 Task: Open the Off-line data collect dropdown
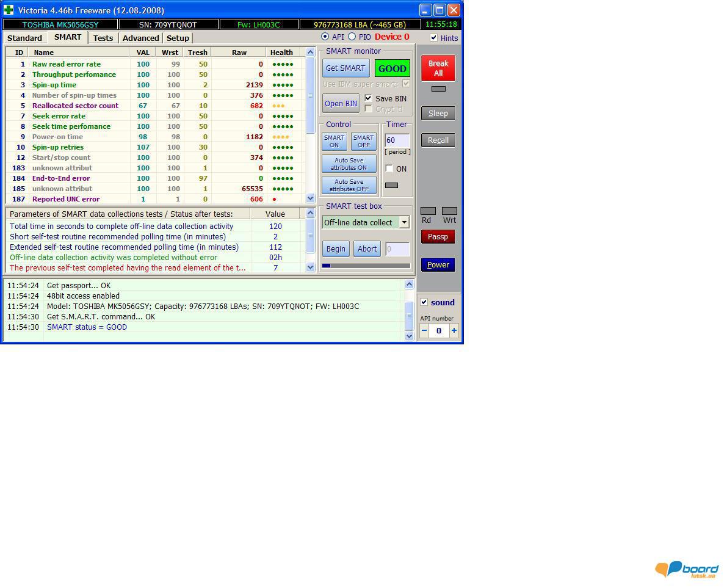pyautogui.click(x=403, y=222)
